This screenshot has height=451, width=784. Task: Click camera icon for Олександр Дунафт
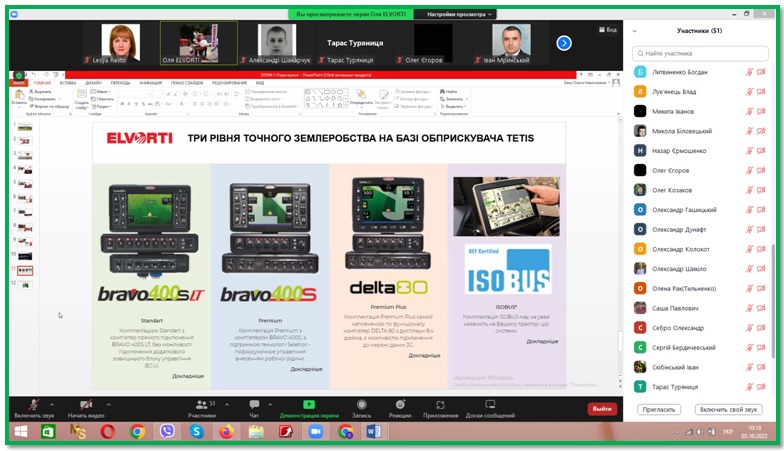point(761,230)
